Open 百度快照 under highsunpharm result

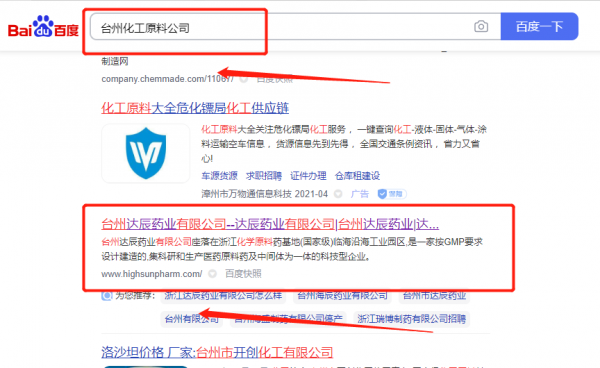tap(243, 274)
